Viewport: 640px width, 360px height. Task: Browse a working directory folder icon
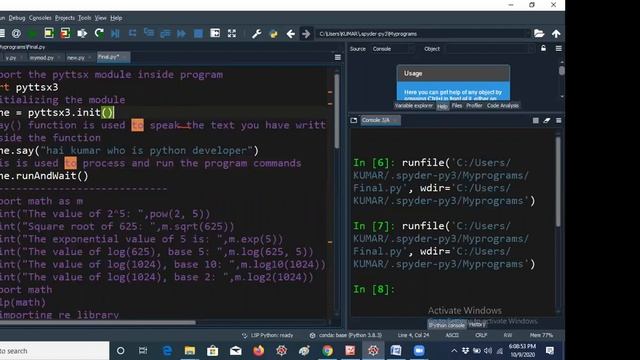tap(539, 33)
